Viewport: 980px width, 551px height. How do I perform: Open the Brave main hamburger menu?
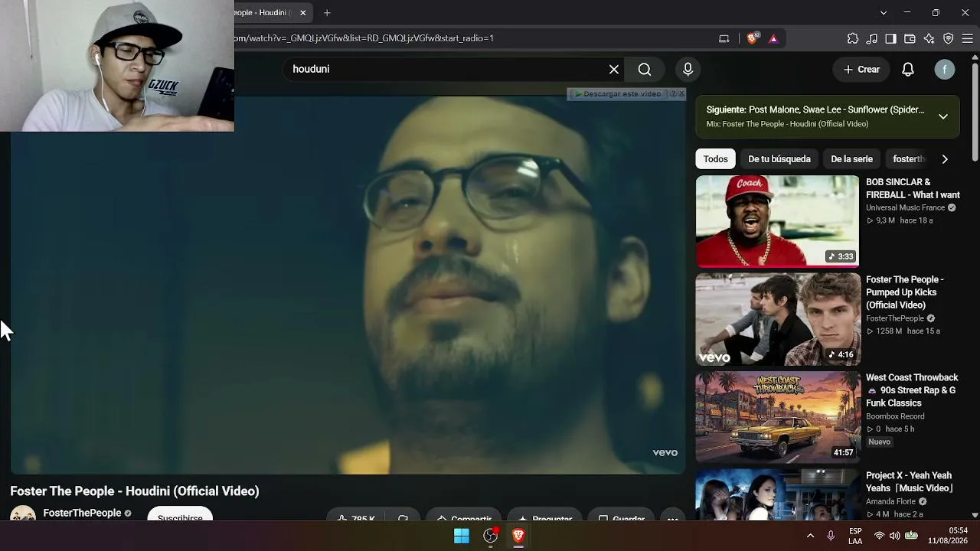(967, 38)
